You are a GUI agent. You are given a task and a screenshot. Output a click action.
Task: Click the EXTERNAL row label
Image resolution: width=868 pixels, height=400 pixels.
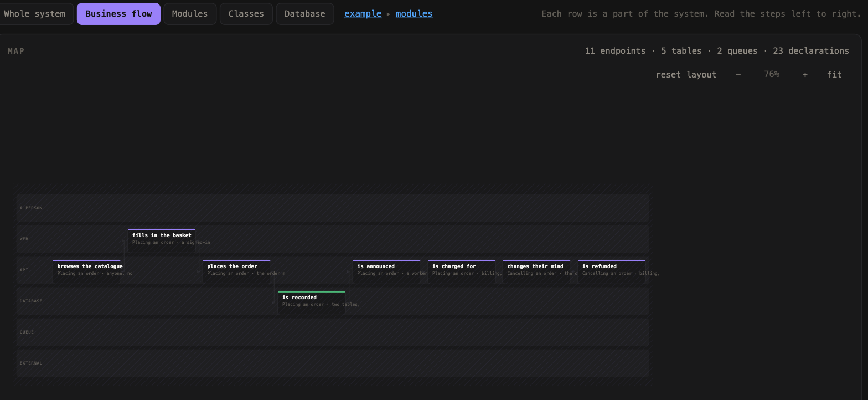pos(31,363)
